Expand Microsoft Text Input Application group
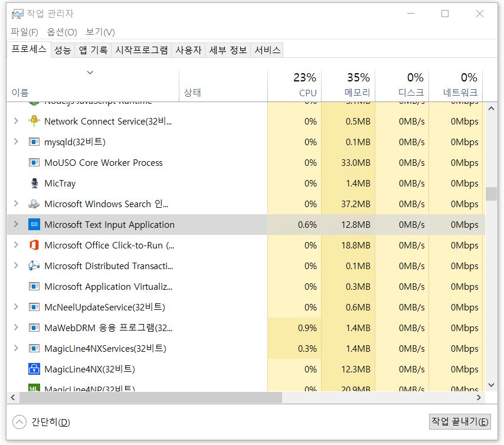 point(16,224)
